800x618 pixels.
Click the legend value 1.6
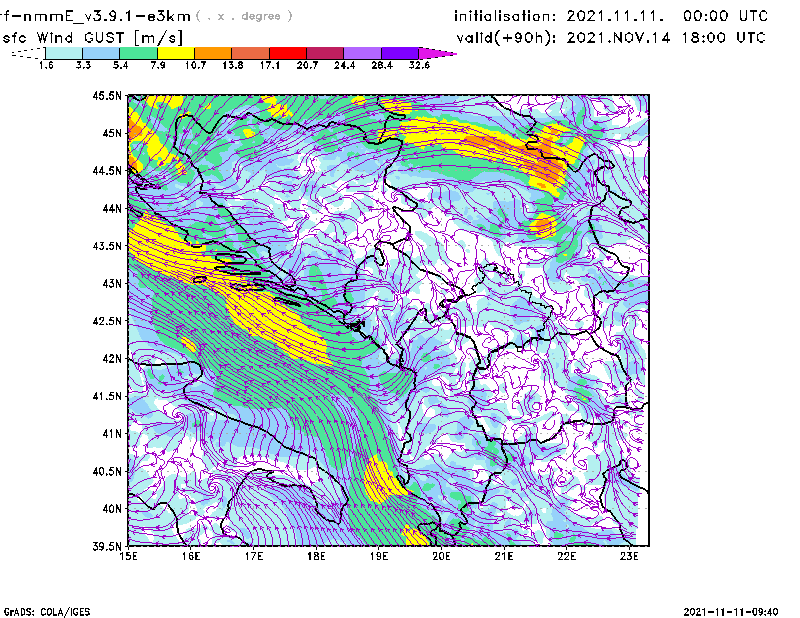click(x=46, y=65)
